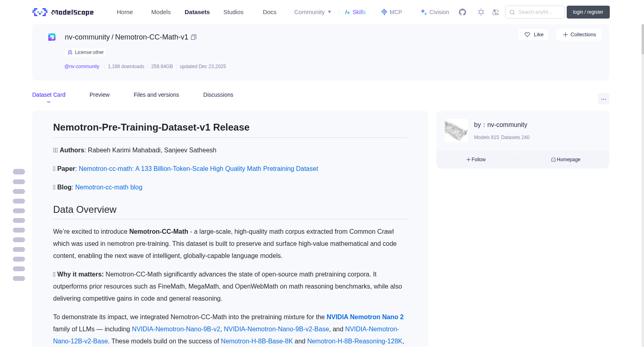644x347 pixels.
Task: Open the three-dot more options menu
Action: [603, 99]
